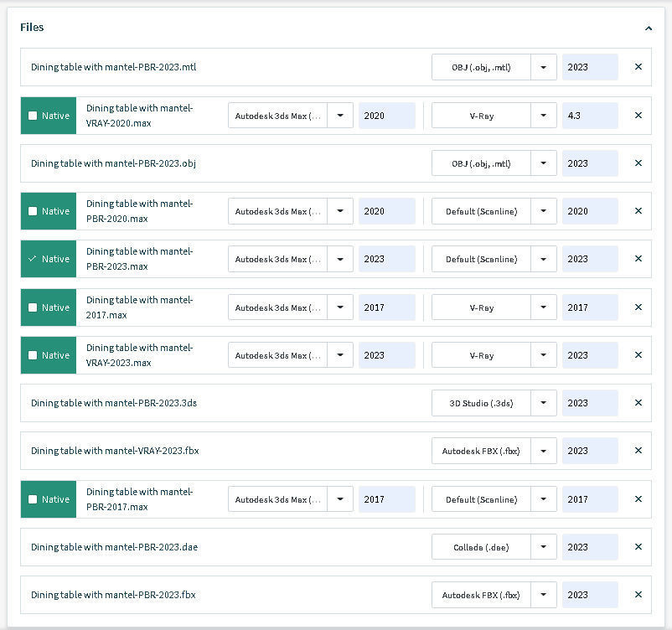Open Autodesk 3ds Max dropdown for PBR-2020.max
The image size is (672, 630).
340,211
